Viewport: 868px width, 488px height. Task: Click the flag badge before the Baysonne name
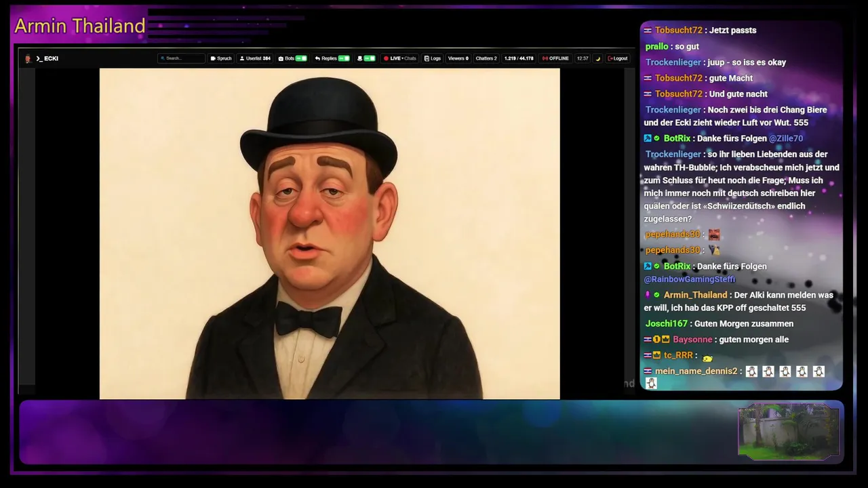(x=648, y=340)
